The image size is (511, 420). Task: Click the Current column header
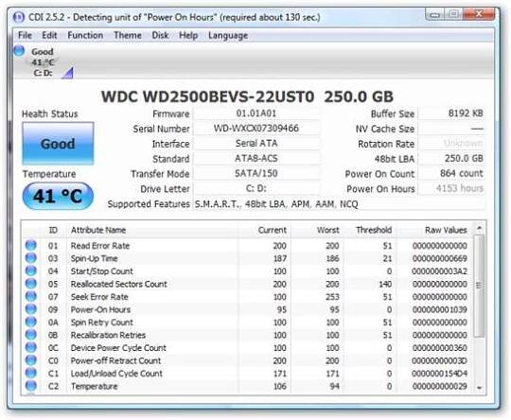click(264, 230)
